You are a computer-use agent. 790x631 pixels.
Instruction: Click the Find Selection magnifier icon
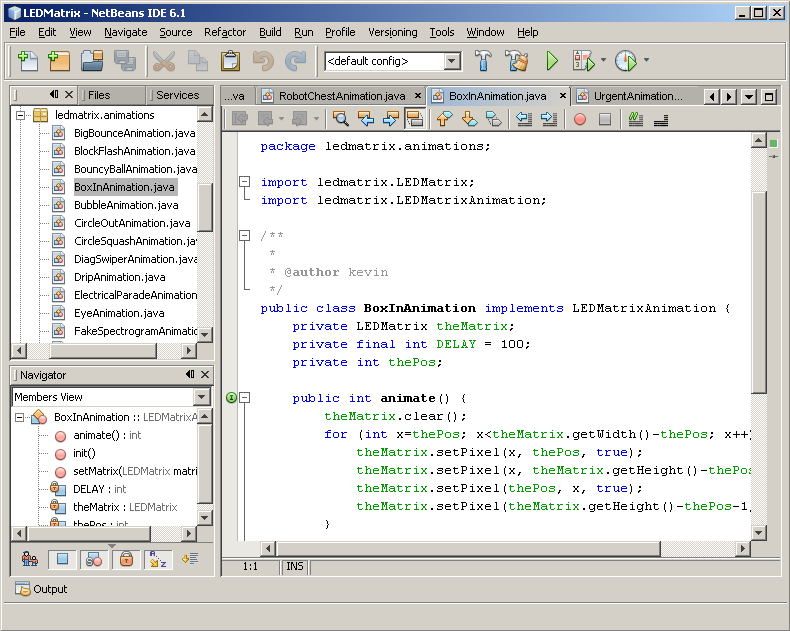[341, 119]
